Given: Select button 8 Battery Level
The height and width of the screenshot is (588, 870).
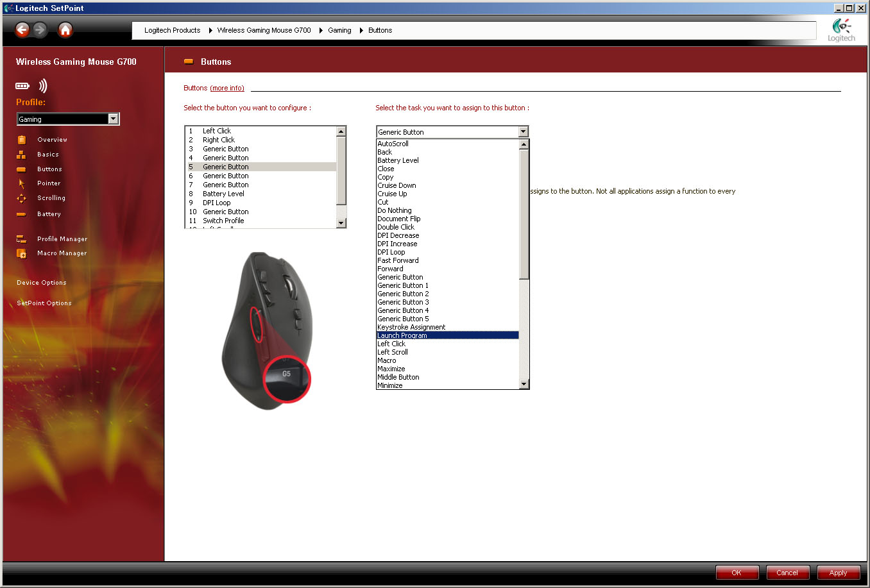Looking at the screenshot, I should pyautogui.click(x=262, y=194).
